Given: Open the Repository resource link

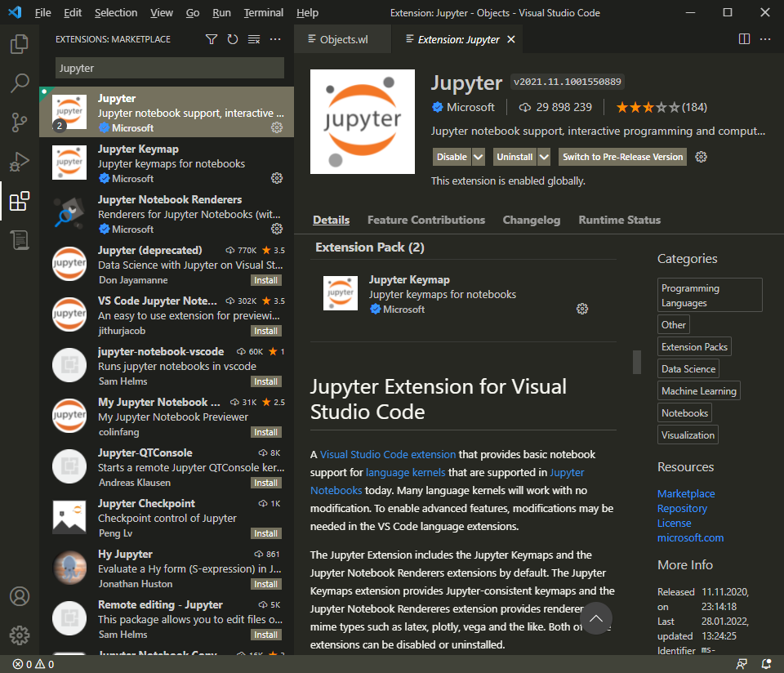Looking at the screenshot, I should coord(682,508).
